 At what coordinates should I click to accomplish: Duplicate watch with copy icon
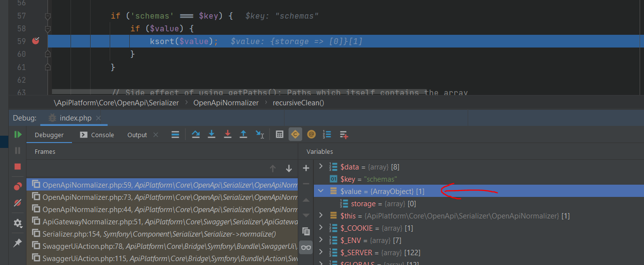pyautogui.click(x=306, y=231)
